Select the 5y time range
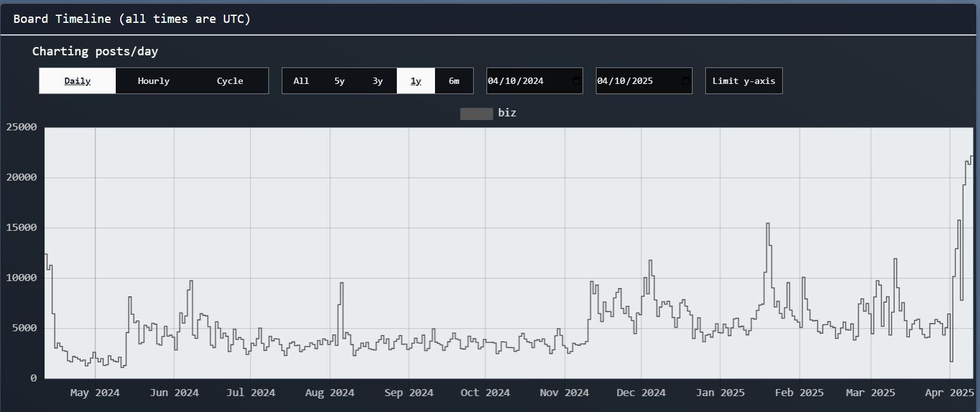The image size is (980, 412). pos(340,81)
